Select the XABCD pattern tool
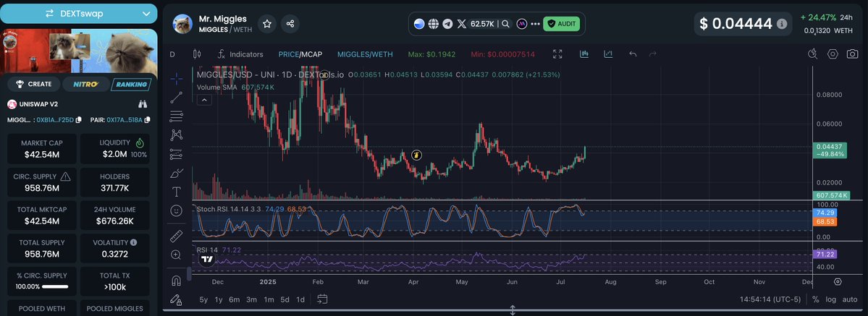Viewport: 868px width, 316px height. pyautogui.click(x=177, y=134)
